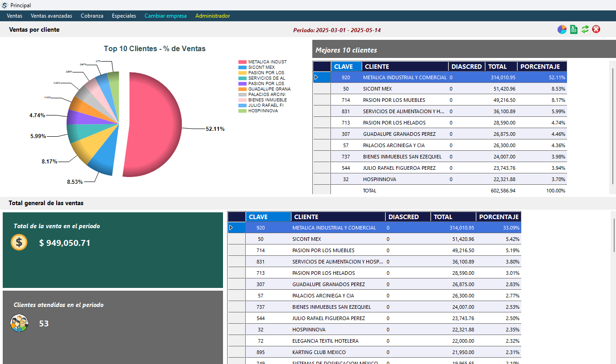This screenshot has width=616, height=364.
Task: Click the Administrador option
Action: (x=213, y=16)
